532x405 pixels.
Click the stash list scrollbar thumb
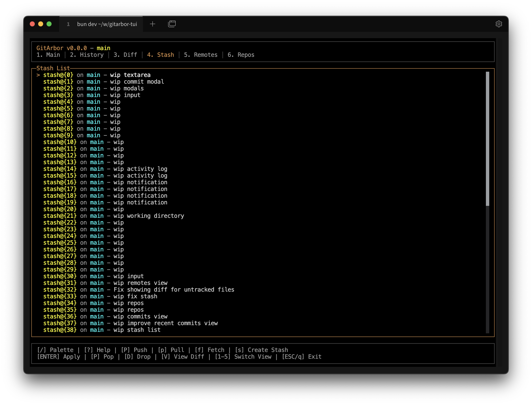click(x=487, y=139)
